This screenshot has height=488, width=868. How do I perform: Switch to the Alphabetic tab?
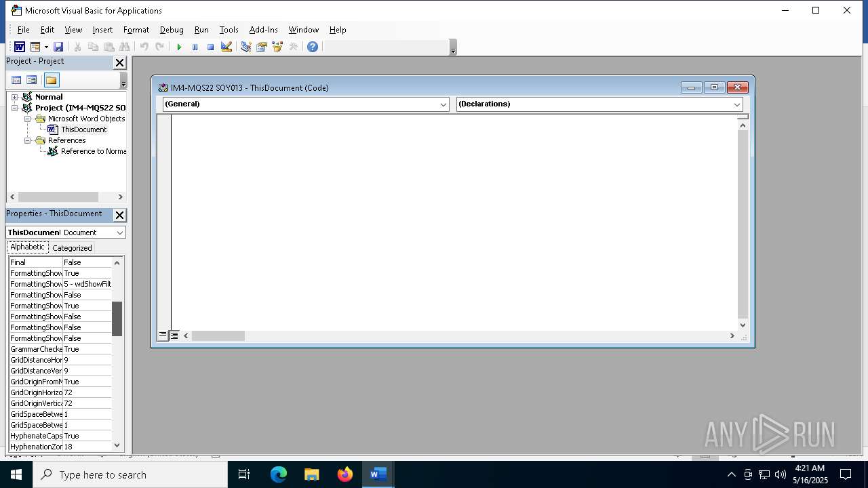27,247
